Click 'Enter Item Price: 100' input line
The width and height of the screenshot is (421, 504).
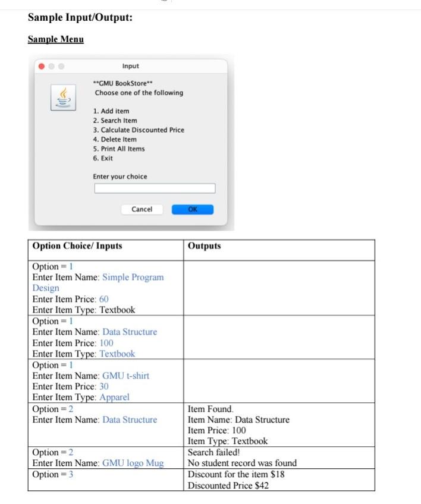[73, 343]
